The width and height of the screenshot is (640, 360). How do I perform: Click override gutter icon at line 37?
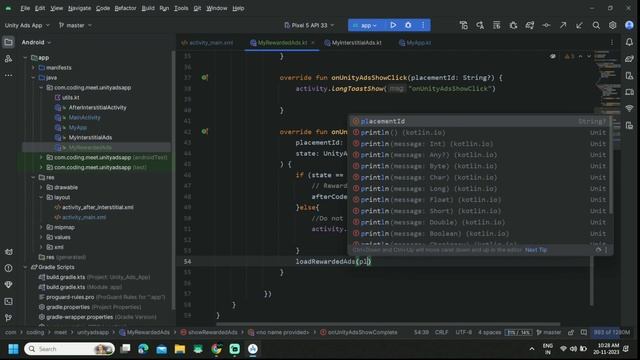pyautogui.click(x=204, y=78)
